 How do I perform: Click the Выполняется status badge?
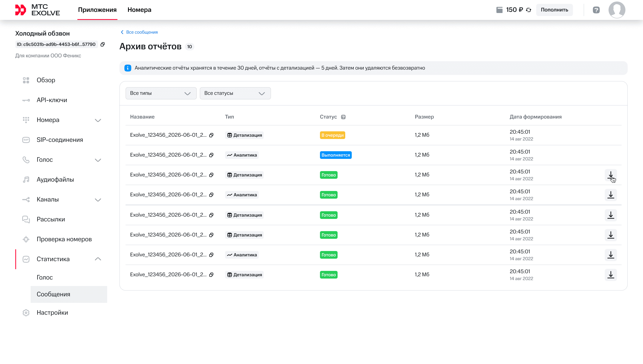pos(335,155)
